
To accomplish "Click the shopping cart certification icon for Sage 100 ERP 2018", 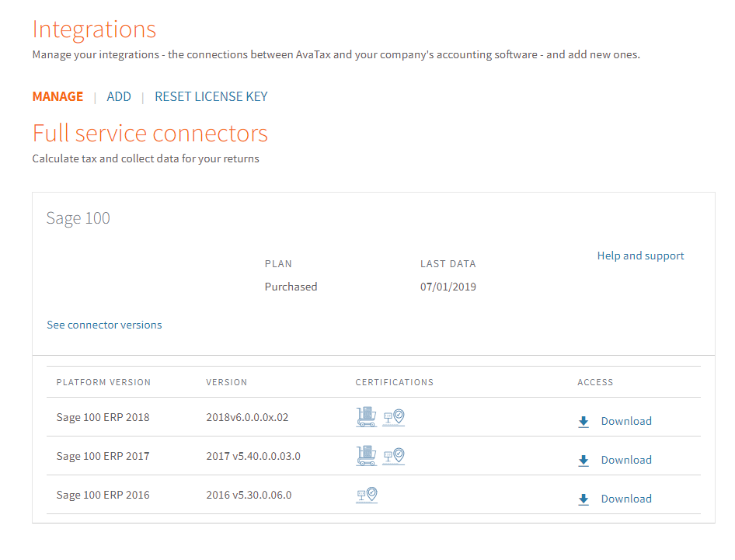I will tap(366, 416).
